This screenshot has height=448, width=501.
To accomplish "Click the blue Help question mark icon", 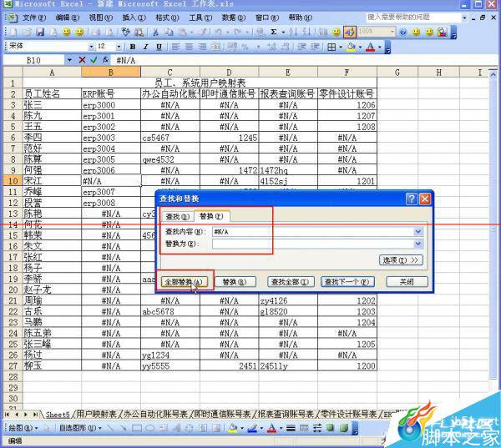I will (403, 32).
